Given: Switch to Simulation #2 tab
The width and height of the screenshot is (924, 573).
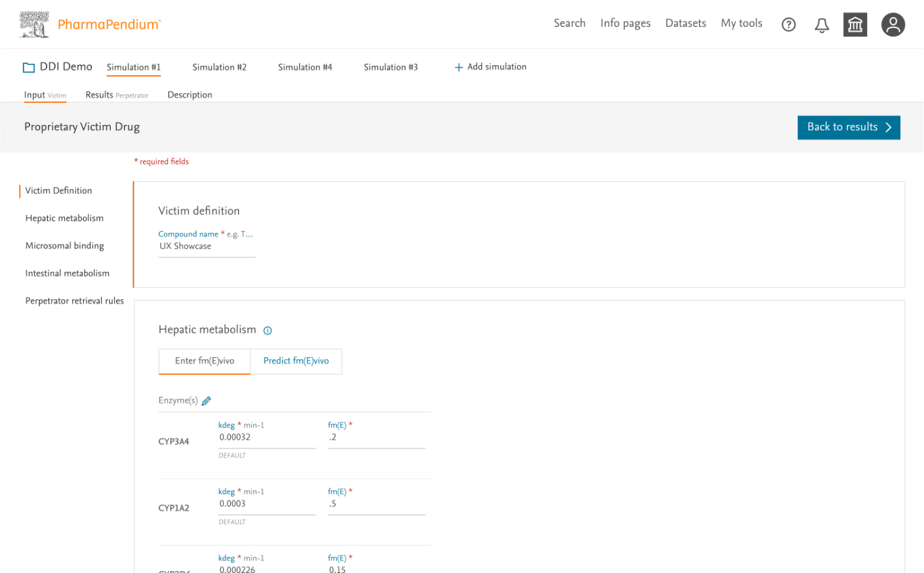Looking at the screenshot, I should [x=219, y=67].
